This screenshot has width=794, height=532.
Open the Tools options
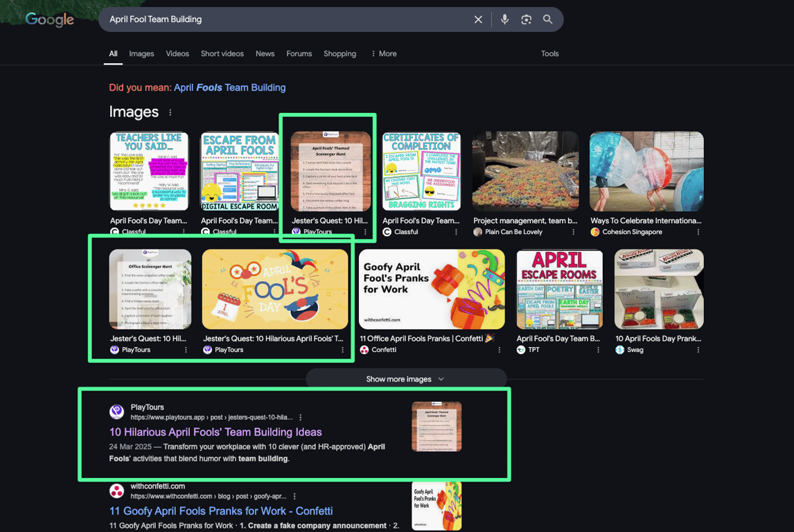549,53
